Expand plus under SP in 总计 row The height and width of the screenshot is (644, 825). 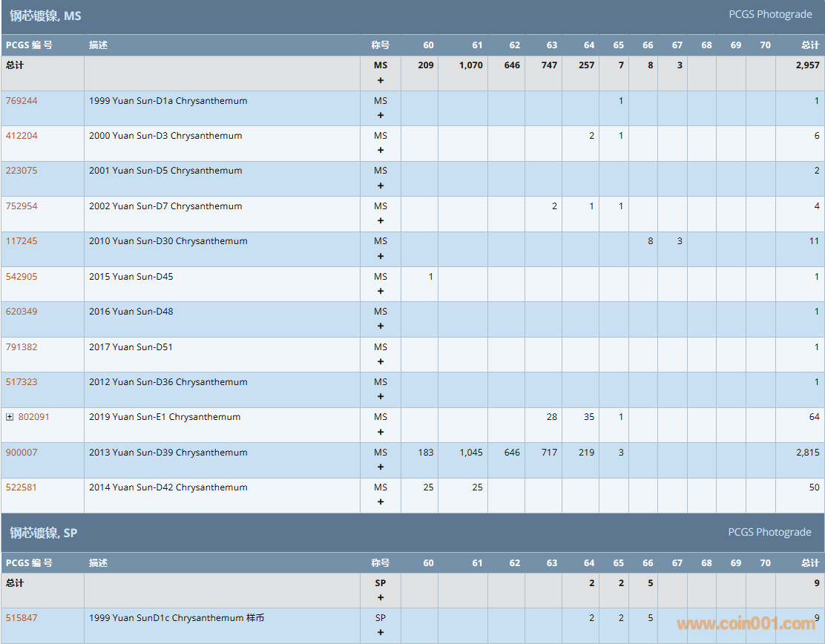381,597
